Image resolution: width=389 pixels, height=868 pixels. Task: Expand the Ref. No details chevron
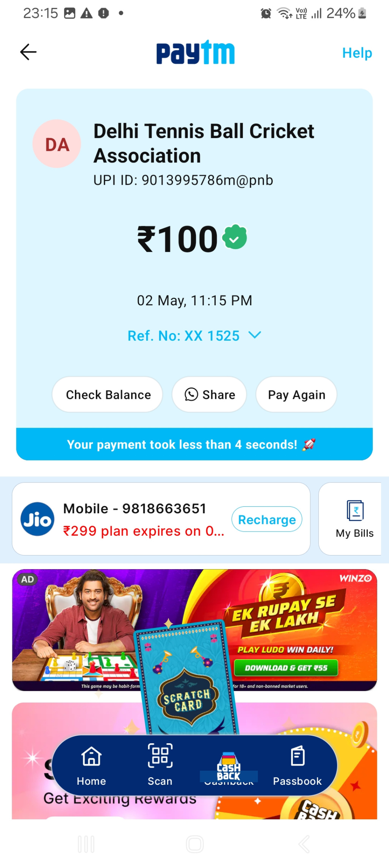255,335
